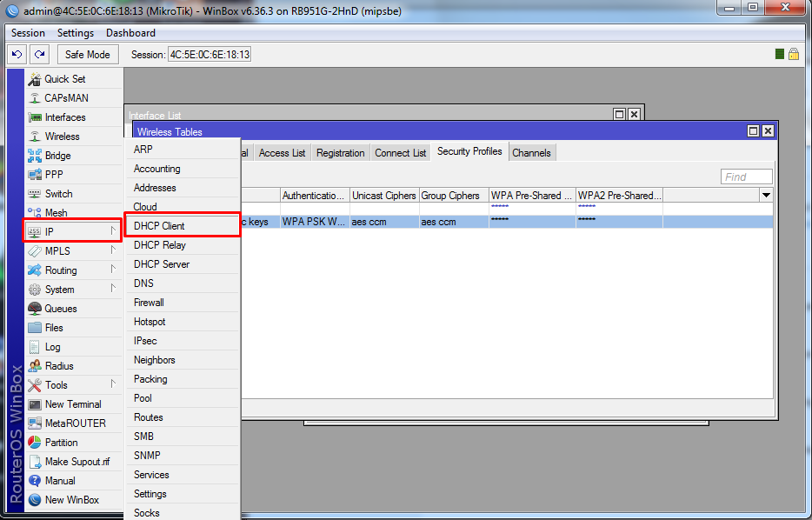The height and width of the screenshot is (520, 812).
Task: Open the Session menu
Action: coord(28,33)
